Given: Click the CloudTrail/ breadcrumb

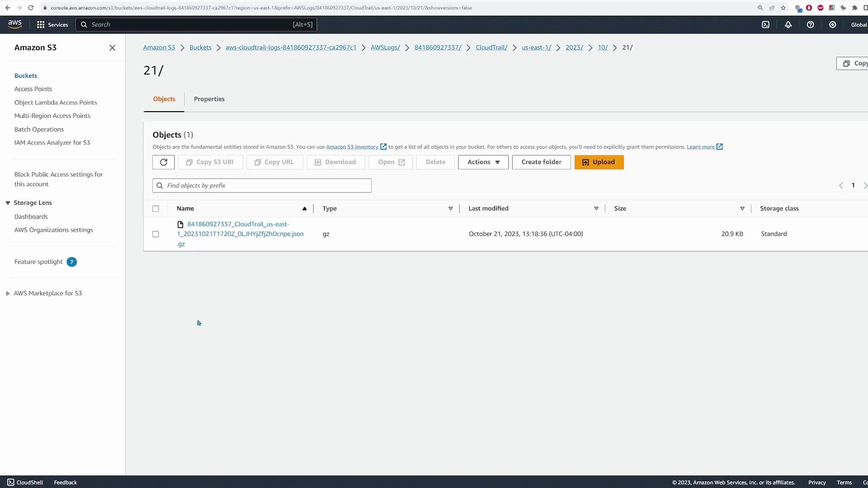Looking at the screenshot, I should (491, 47).
